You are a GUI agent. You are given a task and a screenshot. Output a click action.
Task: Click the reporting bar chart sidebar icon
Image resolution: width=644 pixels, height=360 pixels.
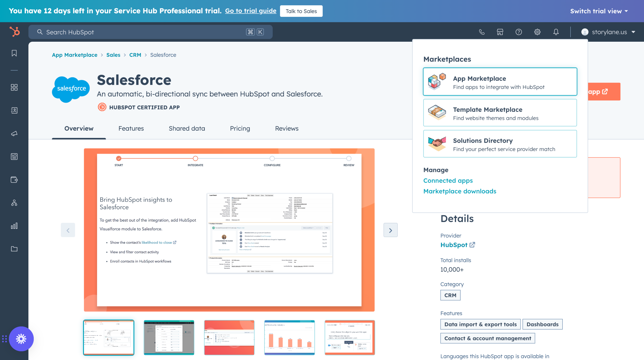pyautogui.click(x=14, y=226)
